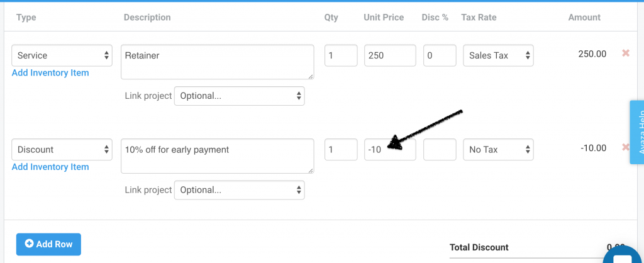
Task: Change the Sales Tax rate dropdown
Action: point(498,55)
